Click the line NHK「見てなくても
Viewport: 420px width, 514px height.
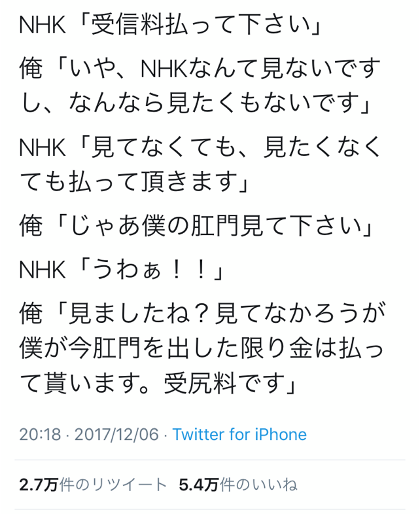pos(200,148)
